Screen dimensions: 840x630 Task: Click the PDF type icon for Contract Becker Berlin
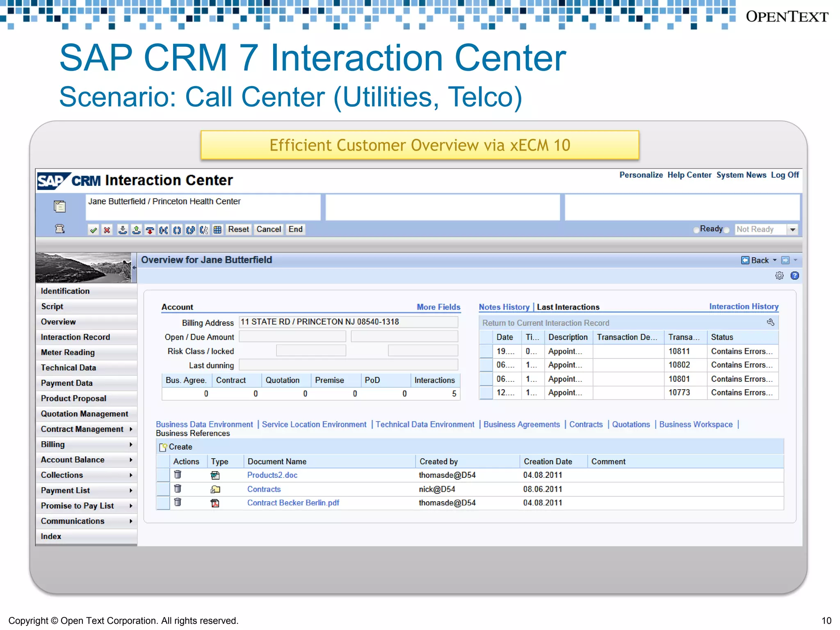click(215, 503)
